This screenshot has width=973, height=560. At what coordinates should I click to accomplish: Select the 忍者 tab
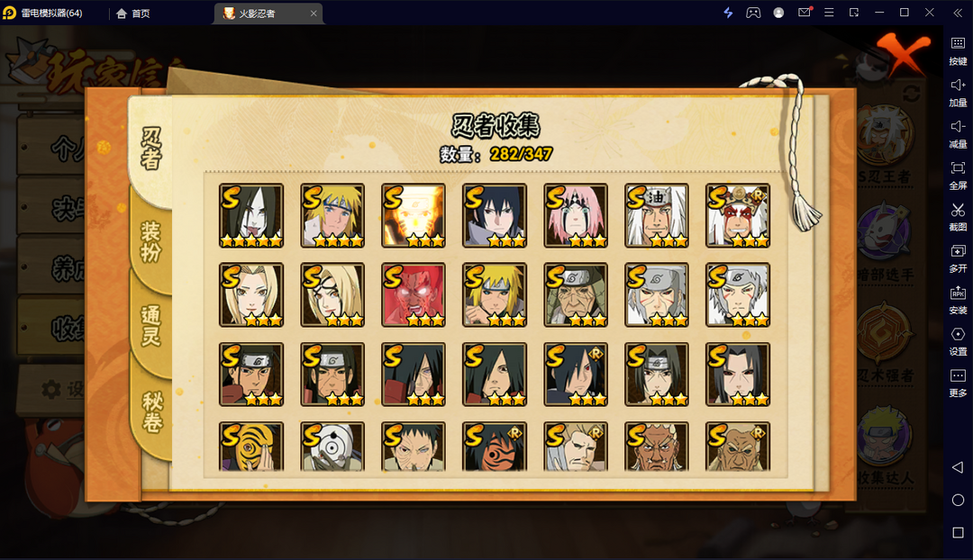150,149
